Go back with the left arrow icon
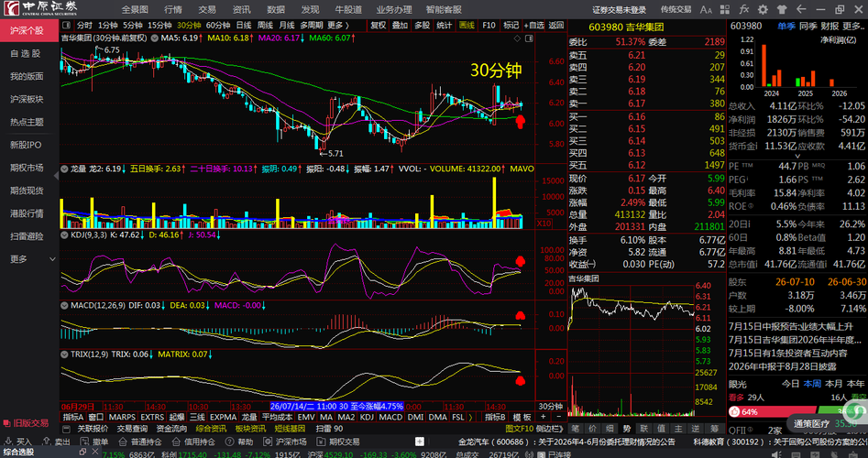 (800, 9)
